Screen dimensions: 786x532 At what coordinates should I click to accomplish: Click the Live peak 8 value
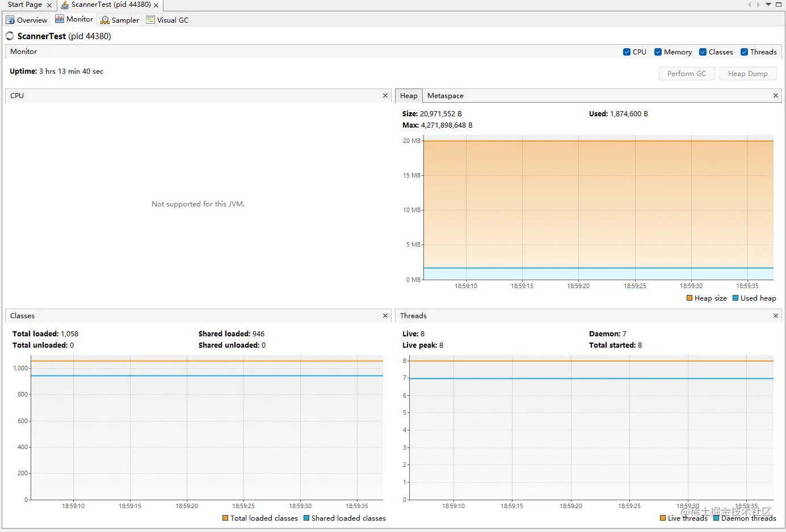pyautogui.click(x=442, y=345)
